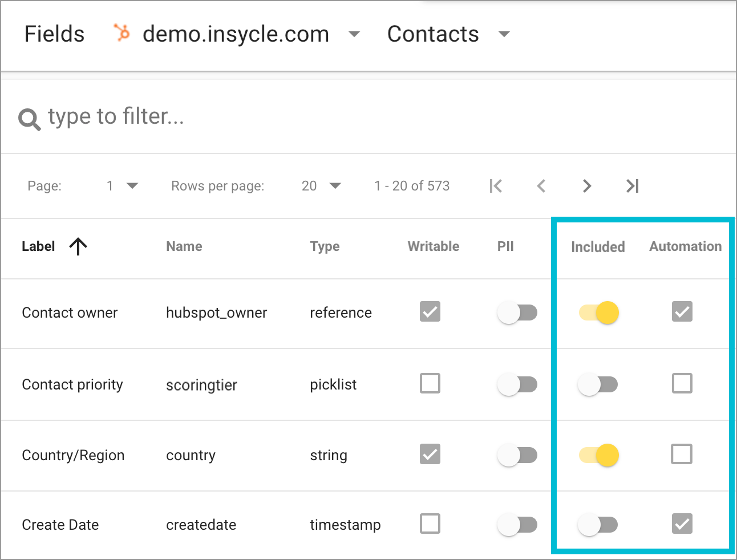Viewport: 737px width, 560px height.
Task: Open the Page number selector dropdown
Action: click(x=132, y=185)
